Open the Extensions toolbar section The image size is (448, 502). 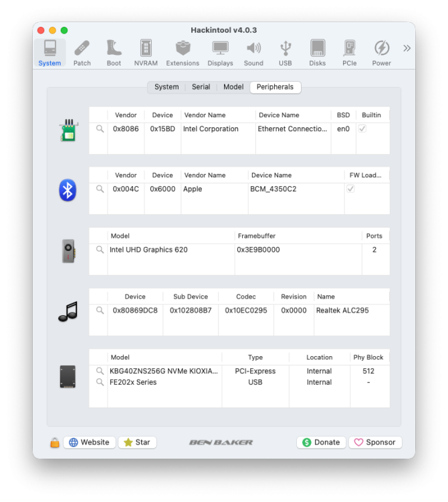coord(183,53)
